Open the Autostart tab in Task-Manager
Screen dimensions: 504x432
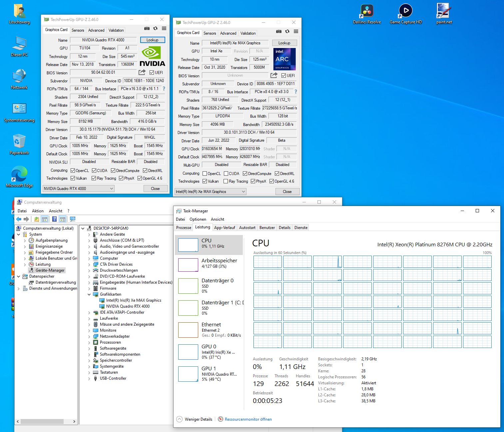pyautogui.click(x=247, y=228)
